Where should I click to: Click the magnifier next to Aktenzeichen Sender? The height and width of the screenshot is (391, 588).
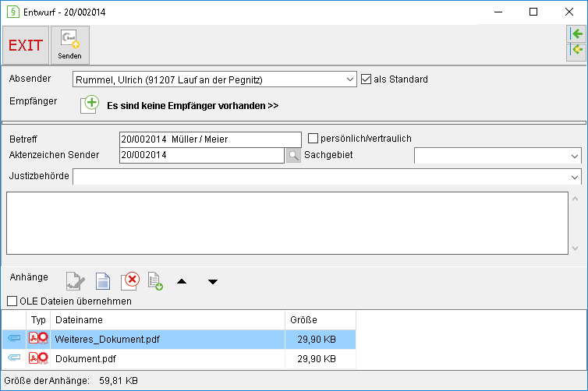click(x=293, y=155)
